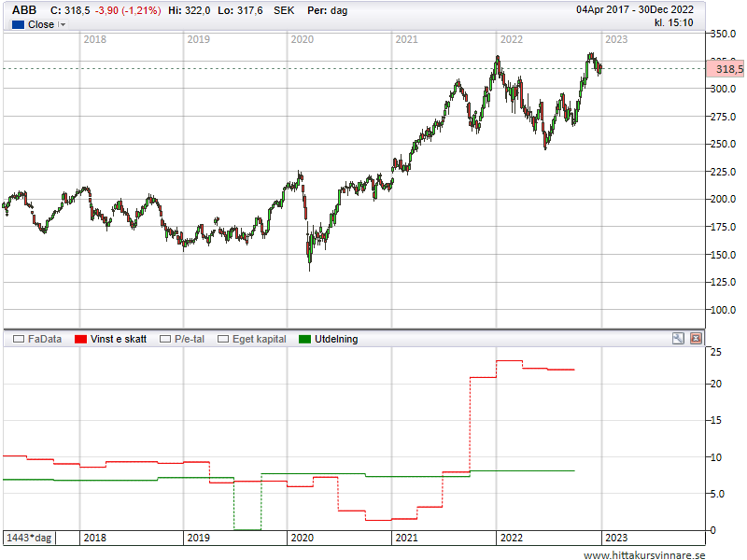
Task: Click the blue Close color swatch
Action: coord(18,25)
